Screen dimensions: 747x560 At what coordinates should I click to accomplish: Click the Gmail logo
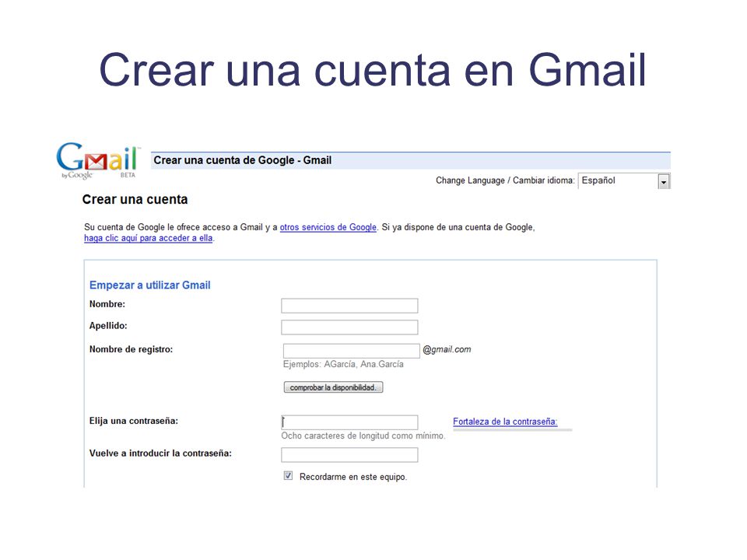[98, 161]
